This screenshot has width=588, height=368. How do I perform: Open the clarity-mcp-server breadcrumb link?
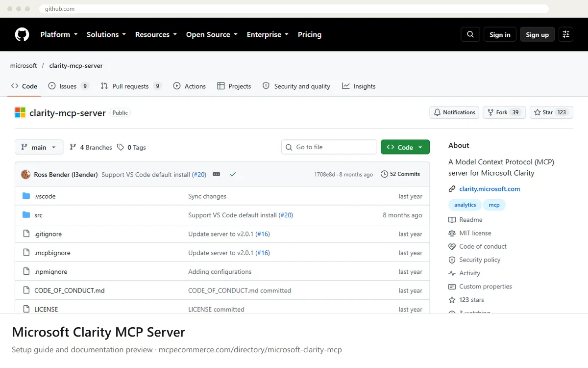click(x=76, y=66)
